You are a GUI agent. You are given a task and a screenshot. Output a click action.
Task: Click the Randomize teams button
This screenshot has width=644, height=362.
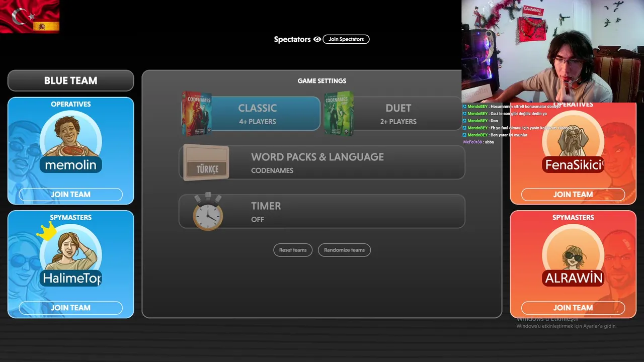tap(344, 250)
